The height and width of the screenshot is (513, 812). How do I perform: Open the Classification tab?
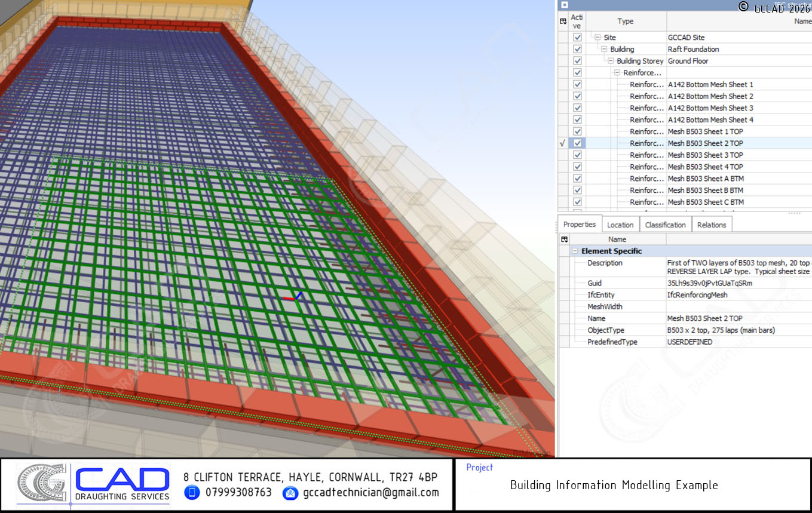pyautogui.click(x=665, y=225)
